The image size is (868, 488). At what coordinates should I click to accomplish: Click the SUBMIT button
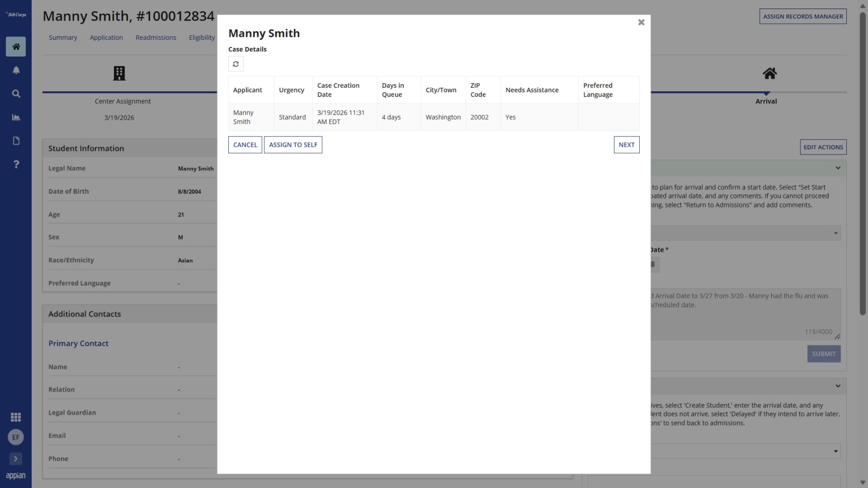(824, 354)
